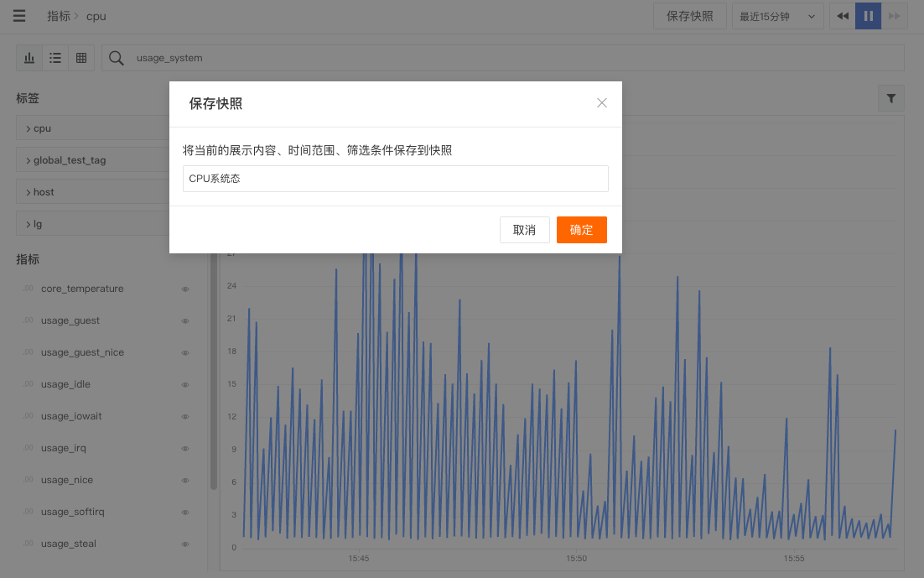The image size is (924, 578).
Task: Rewind the time range backward
Action: 842,16
